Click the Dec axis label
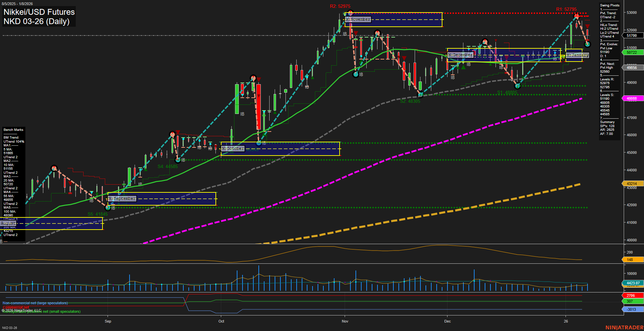 (448, 322)
